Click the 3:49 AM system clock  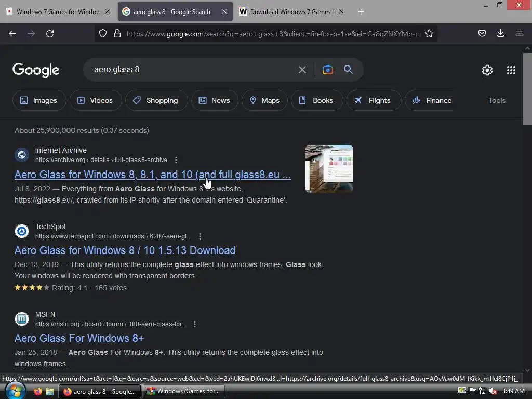(513, 391)
